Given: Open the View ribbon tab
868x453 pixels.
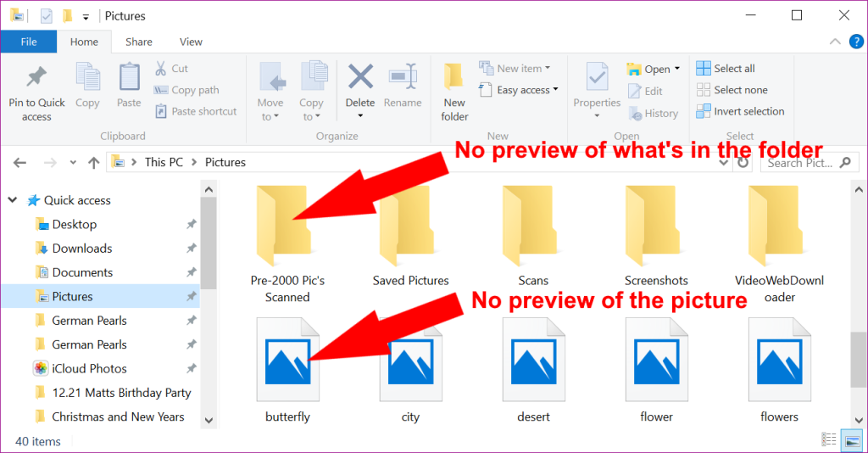Looking at the screenshot, I should [191, 42].
